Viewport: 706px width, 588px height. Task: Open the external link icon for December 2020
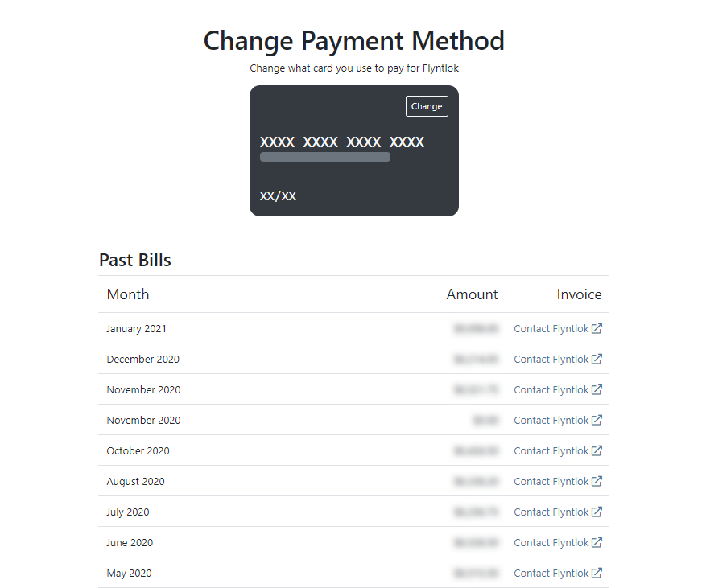[x=597, y=359]
